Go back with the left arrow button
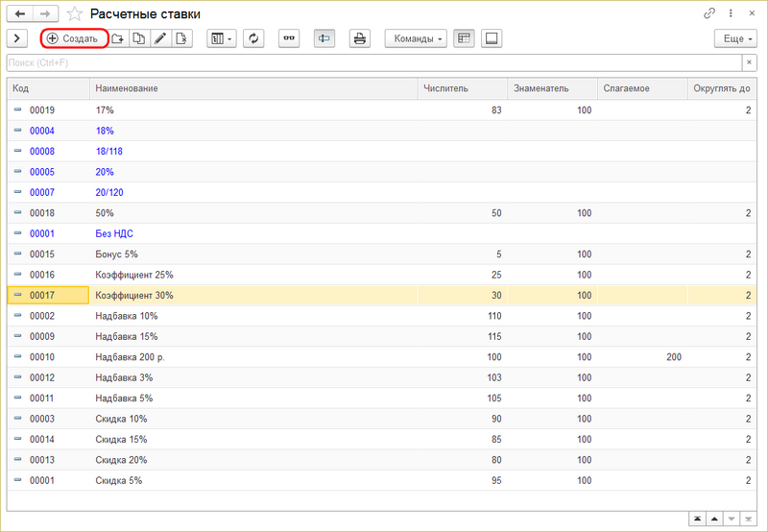The height and width of the screenshot is (532, 768). pos(19,13)
